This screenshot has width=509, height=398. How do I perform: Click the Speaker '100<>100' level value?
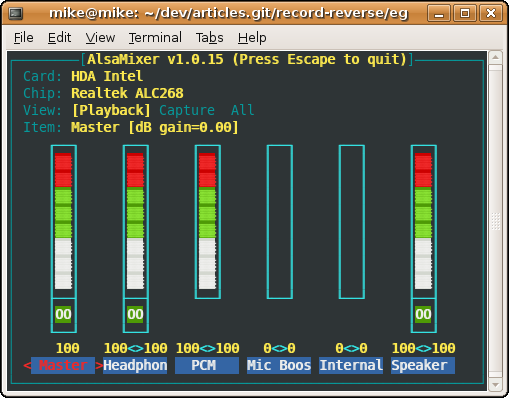click(424, 348)
